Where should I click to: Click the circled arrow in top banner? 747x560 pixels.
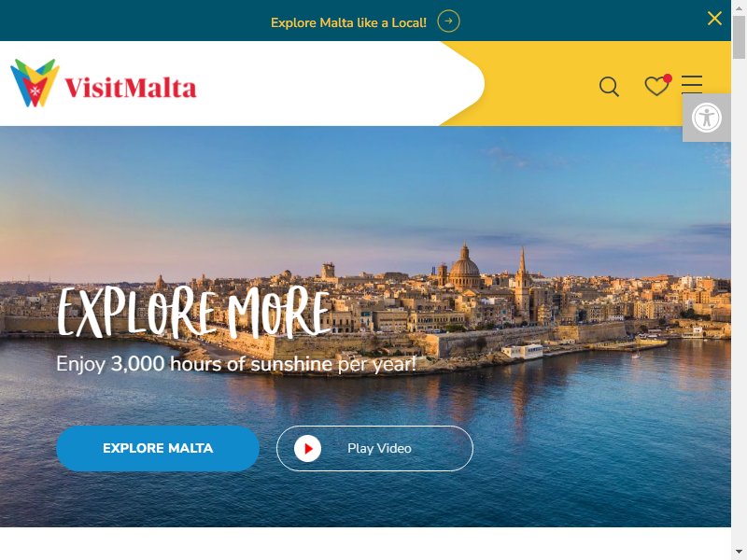pyautogui.click(x=448, y=21)
